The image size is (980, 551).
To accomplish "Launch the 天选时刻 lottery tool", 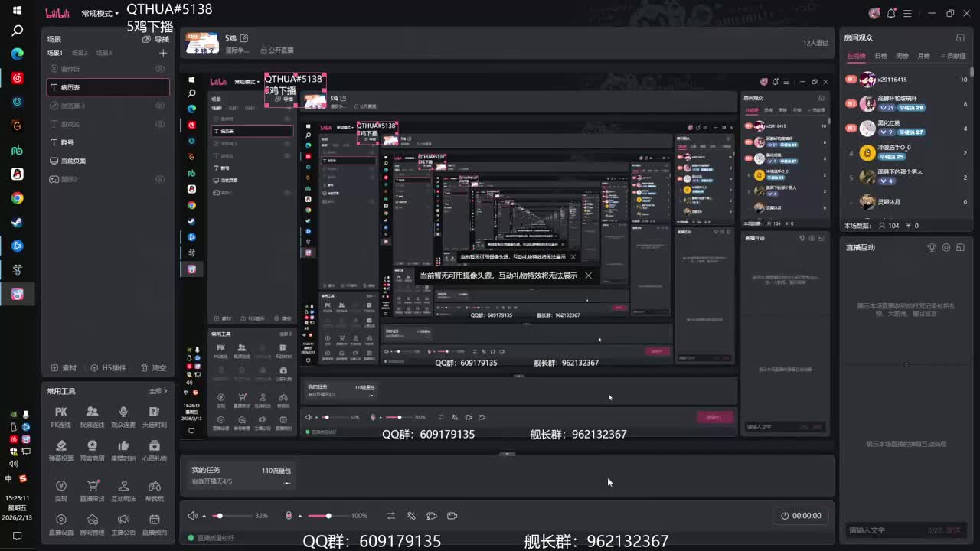I will (x=154, y=416).
